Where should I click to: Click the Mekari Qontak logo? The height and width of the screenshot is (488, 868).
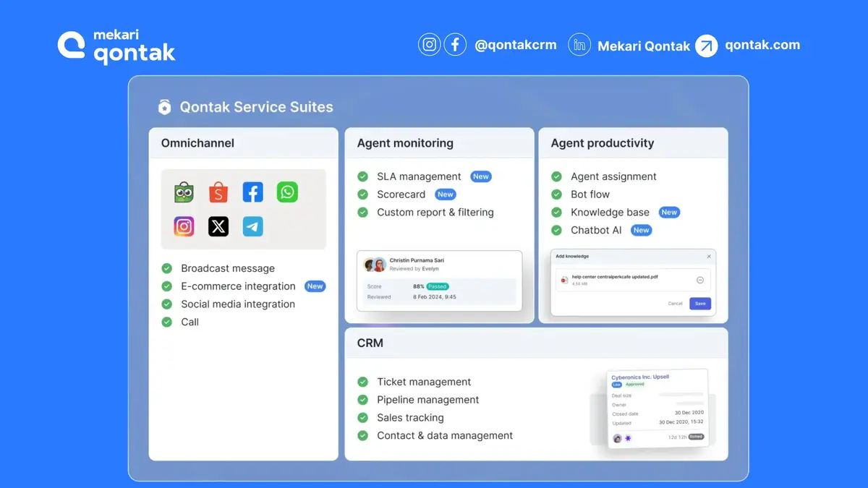click(116, 46)
